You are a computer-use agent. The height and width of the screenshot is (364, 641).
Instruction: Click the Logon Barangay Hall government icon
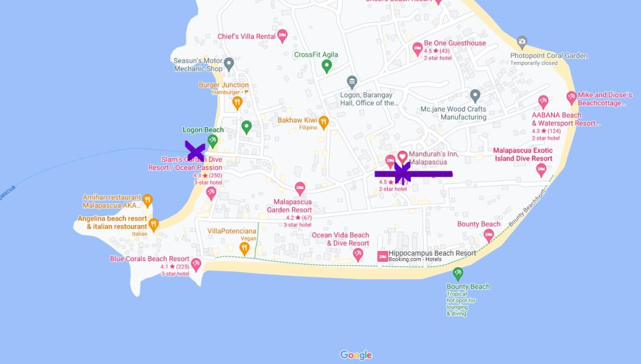(352, 82)
